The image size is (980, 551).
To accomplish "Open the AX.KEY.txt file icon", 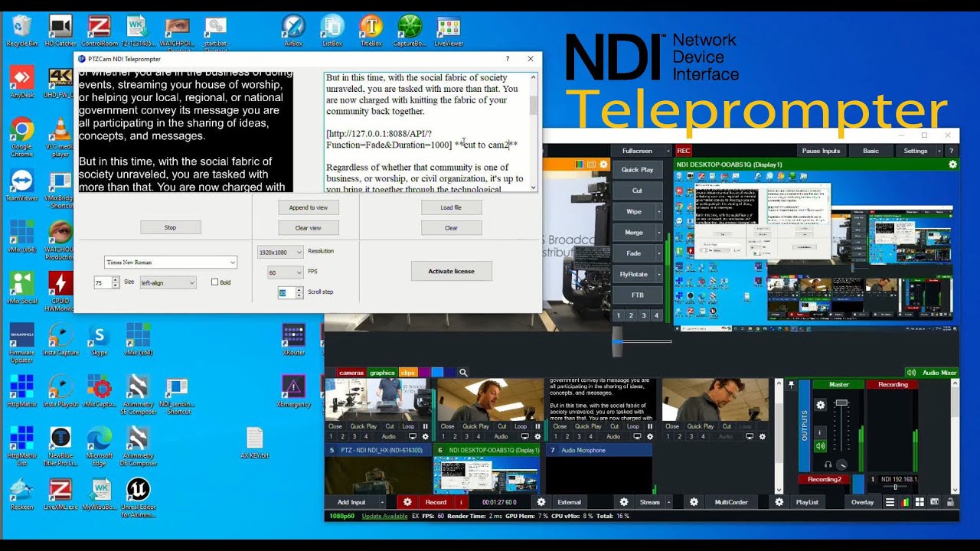I will (255, 443).
